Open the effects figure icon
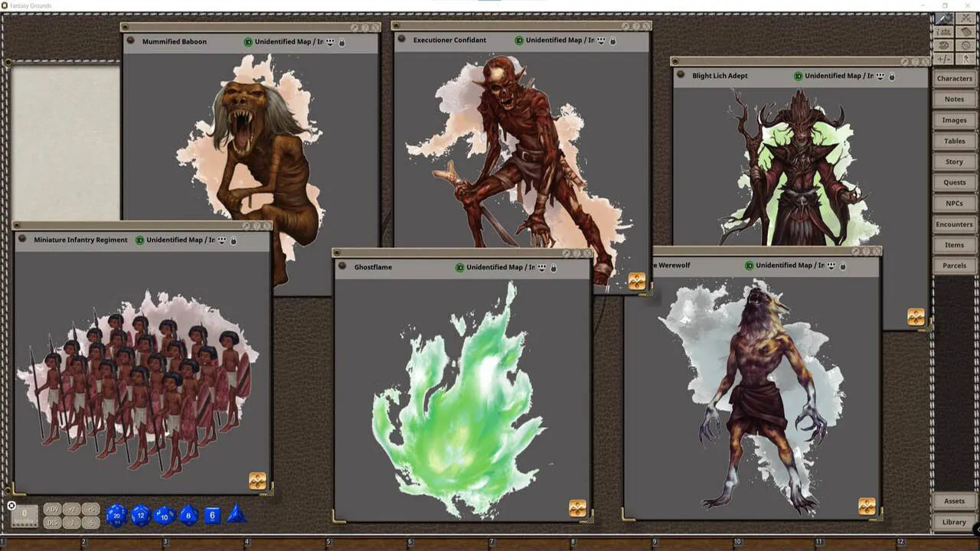The image size is (980, 551). click(x=965, y=59)
